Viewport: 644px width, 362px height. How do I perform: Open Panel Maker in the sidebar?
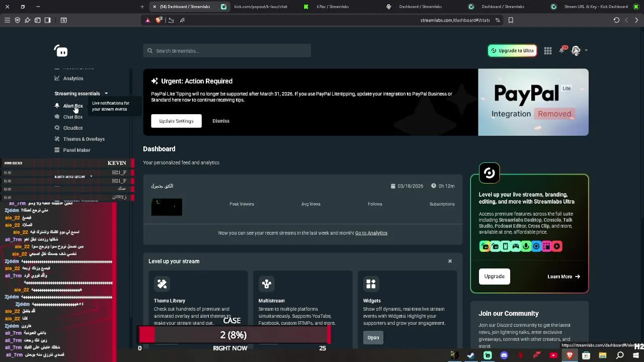click(x=72, y=150)
